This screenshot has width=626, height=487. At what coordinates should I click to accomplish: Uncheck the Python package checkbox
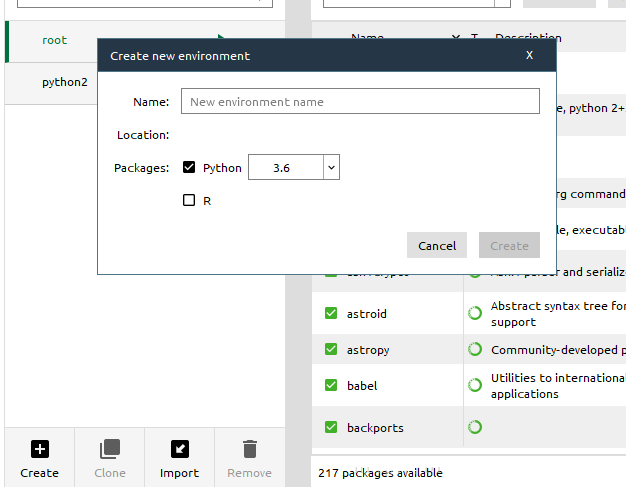coord(189,167)
